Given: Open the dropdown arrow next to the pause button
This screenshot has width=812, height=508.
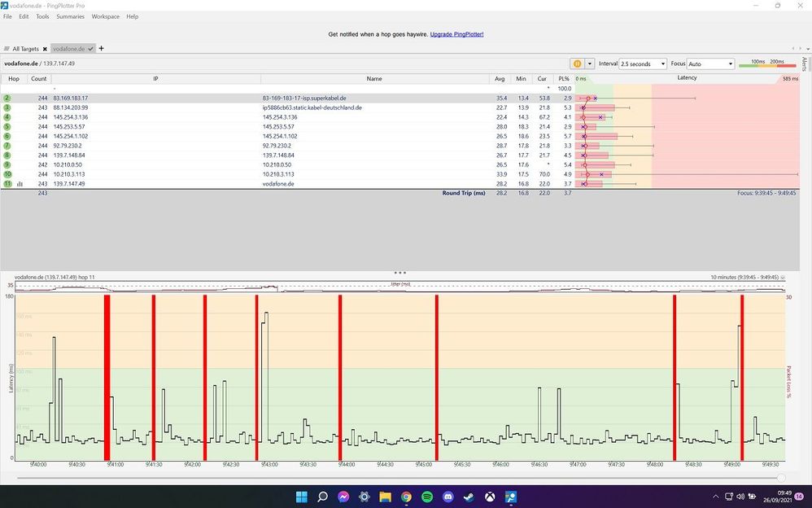Looking at the screenshot, I should tap(589, 63).
